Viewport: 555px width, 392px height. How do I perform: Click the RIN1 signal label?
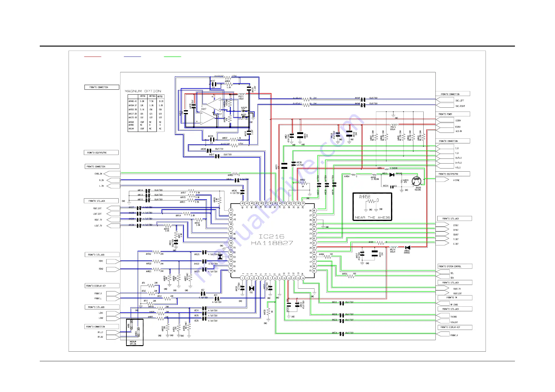pyautogui.click(x=101, y=261)
